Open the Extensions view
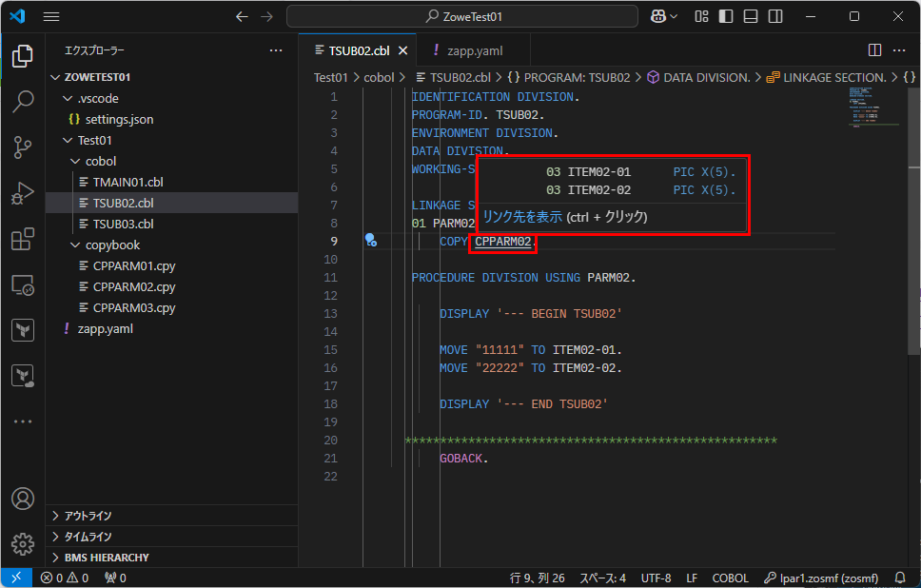This screenshot has width=921, height=588. 23,240
